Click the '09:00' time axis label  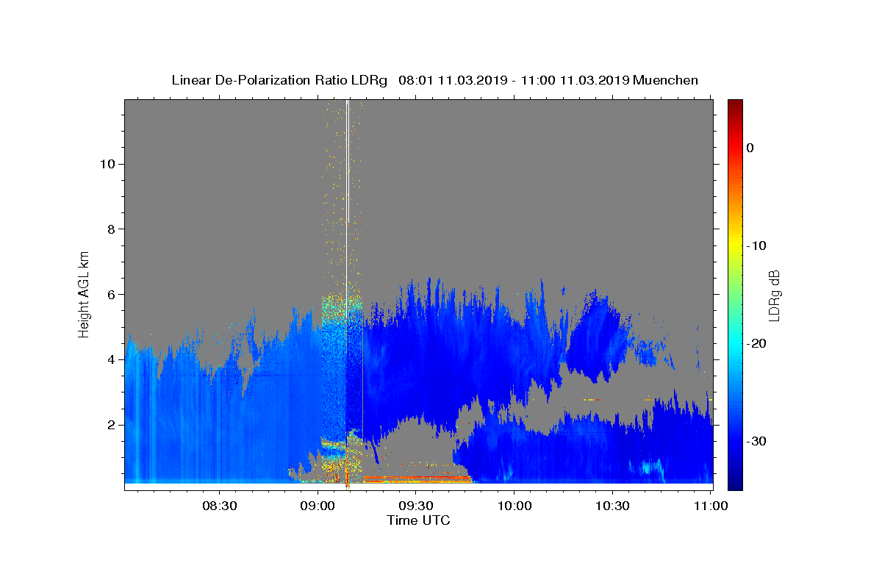318,506
